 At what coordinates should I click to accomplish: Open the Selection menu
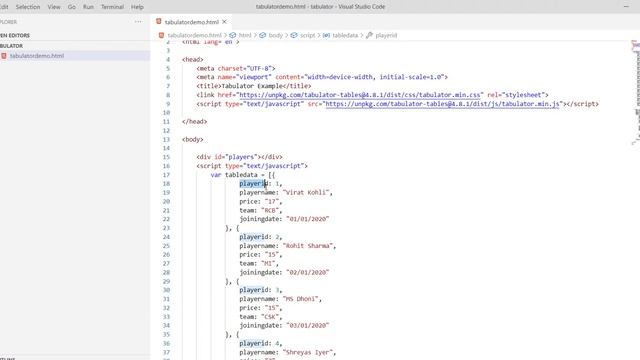(x=28, y=7)
